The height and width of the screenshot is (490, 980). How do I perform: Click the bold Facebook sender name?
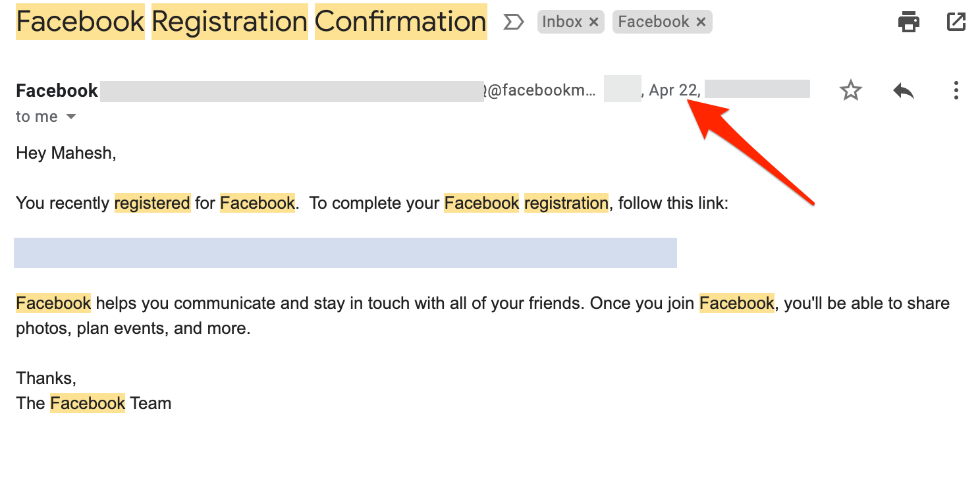click(57, 91)
